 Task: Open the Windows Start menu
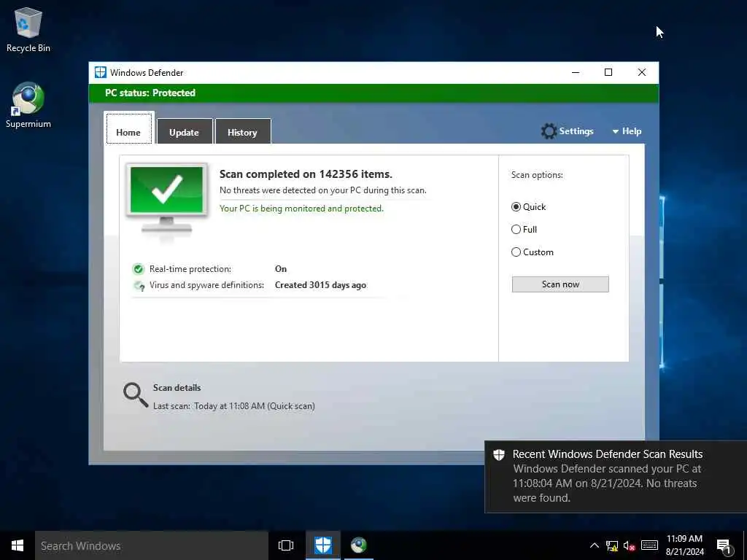[x=18, y=545]
